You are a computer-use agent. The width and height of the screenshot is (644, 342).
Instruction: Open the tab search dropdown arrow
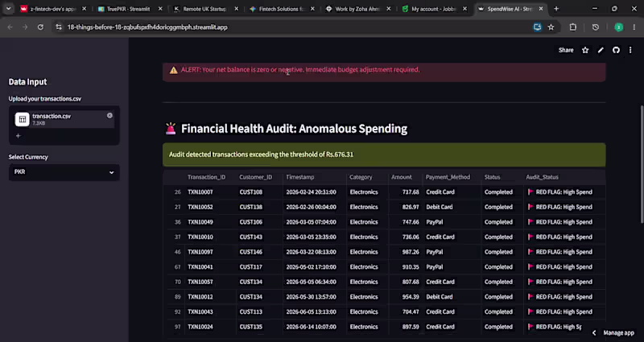8,9
